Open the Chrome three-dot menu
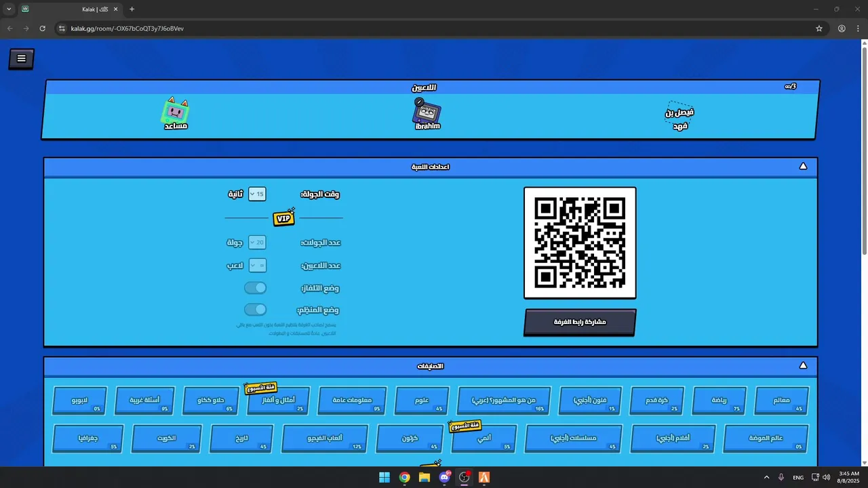868x488 pixels. [x=858, y=28]
